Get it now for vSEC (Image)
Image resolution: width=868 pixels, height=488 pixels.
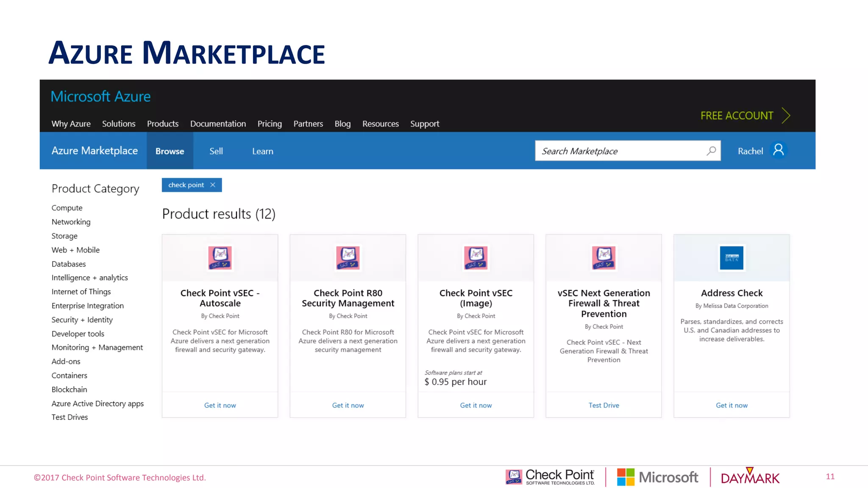pos(476,405)
